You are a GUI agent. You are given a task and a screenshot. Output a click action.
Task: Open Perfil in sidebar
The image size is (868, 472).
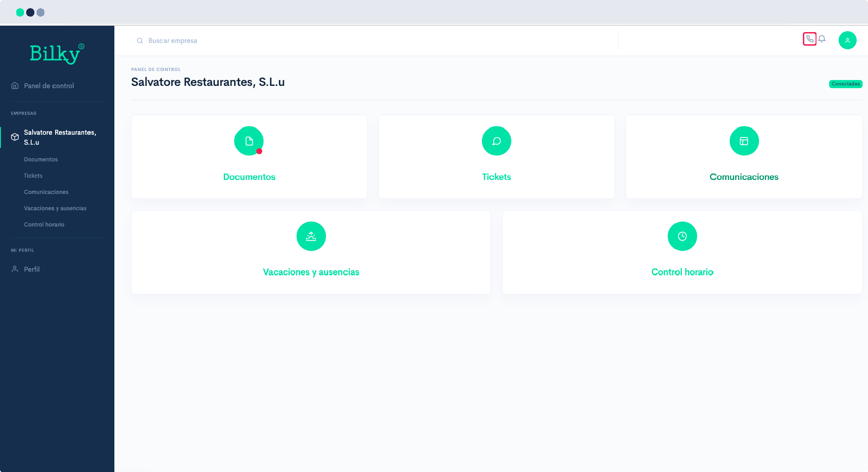[32, 269]
